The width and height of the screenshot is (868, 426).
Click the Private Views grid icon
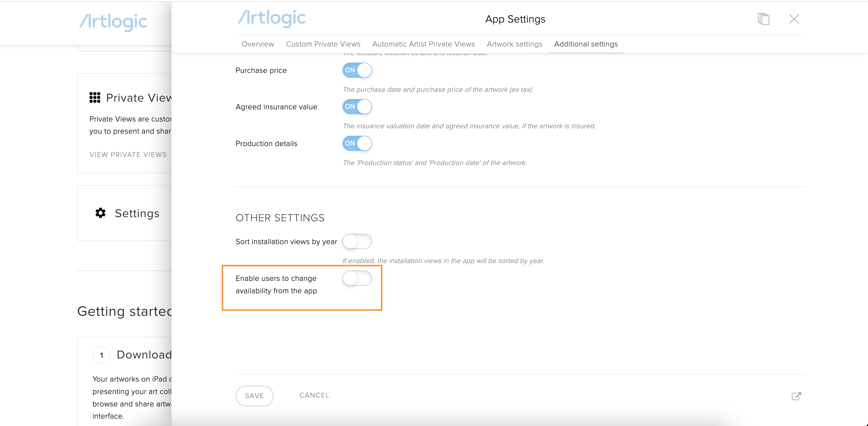click(x=95, y=97)
